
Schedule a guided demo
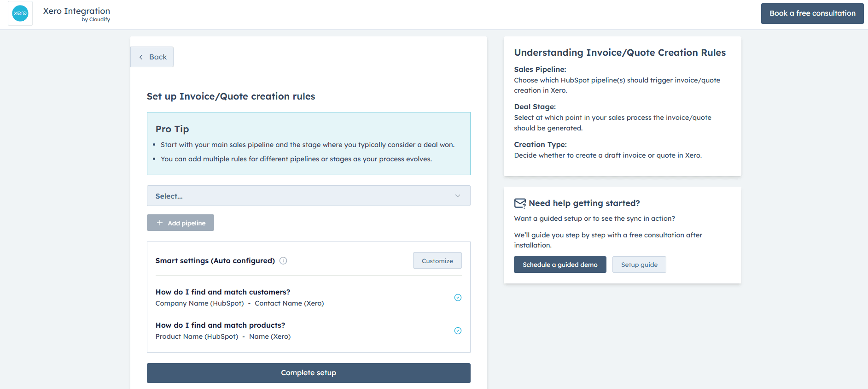point(560,265)
